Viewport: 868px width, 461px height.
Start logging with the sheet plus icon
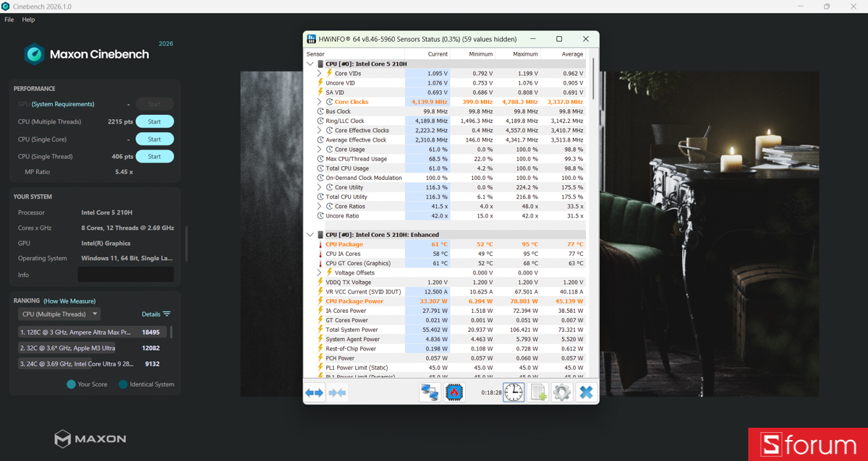(x=538, y=392)
